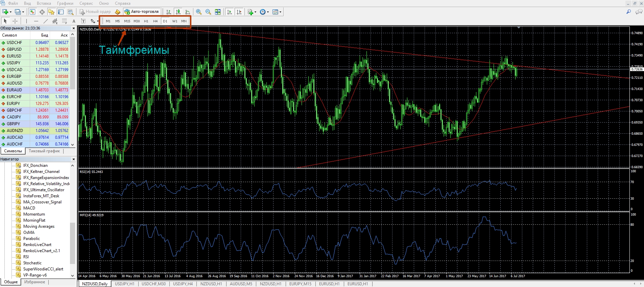Open the Сервис menu
The width and height of the screenshot is (644, 287).
coord(86,3)
